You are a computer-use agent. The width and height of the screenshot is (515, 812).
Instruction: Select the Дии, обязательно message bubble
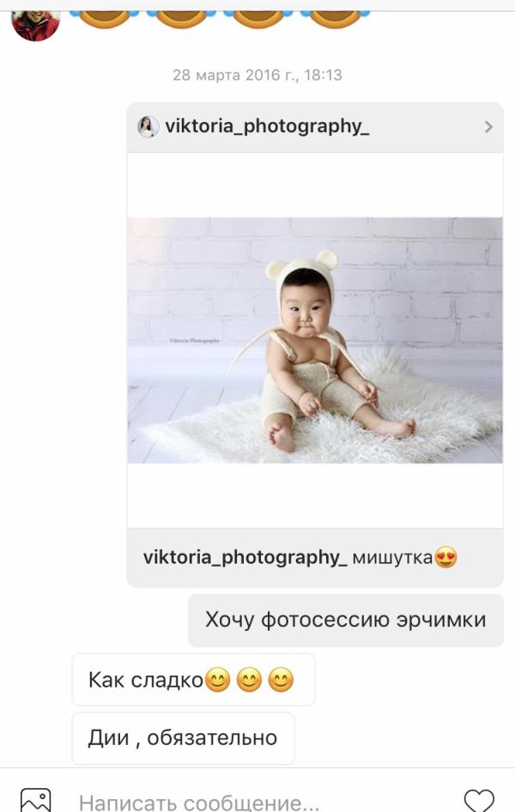[x=183, y=738]
